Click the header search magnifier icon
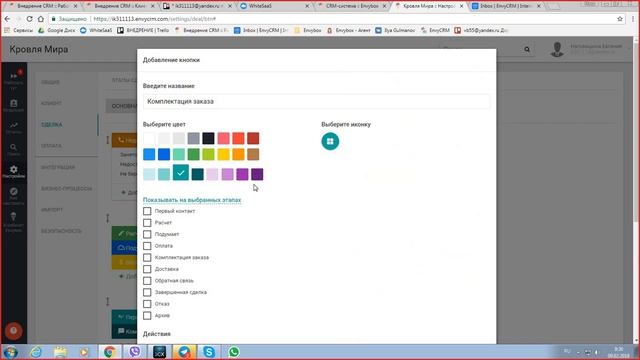Viewport: 640px width, 360px height. 527,49
